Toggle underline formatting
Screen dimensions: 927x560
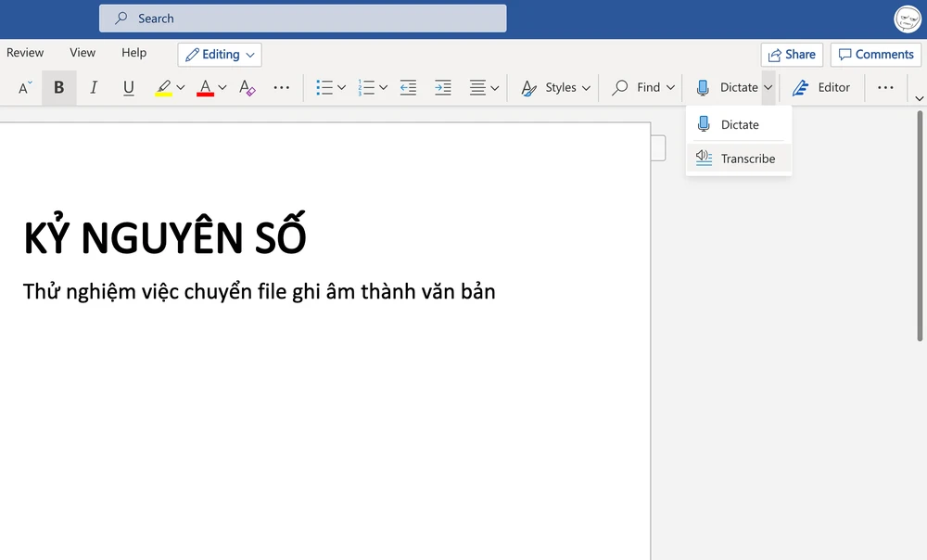[129, 87]
